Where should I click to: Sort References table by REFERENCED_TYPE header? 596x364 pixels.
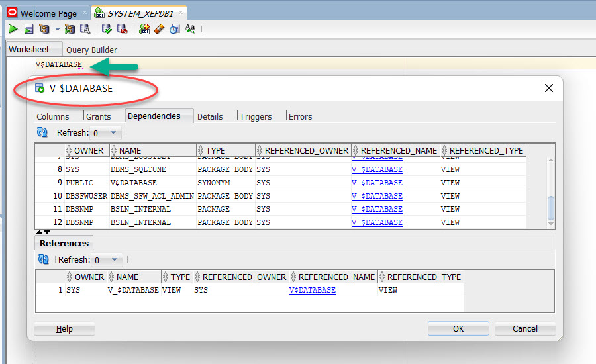[x=421, y=277]
